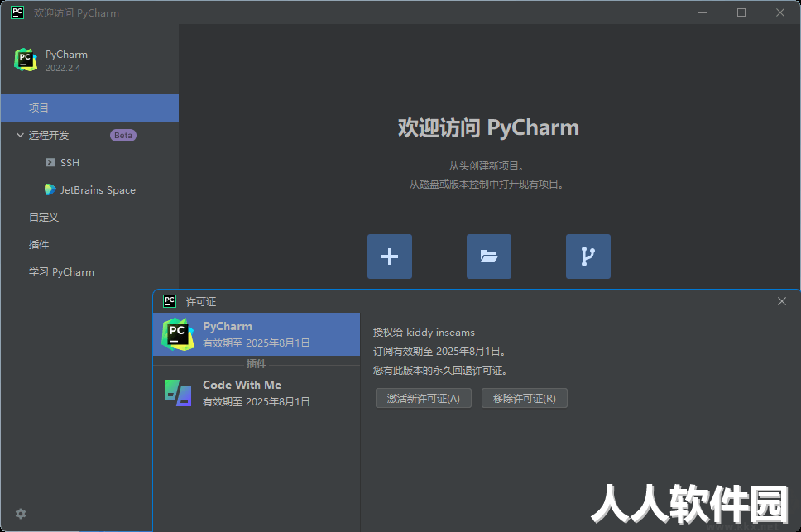Click 激活新许可证(A) button
This screenshot has width=801, height=532.
click(424, 398)
